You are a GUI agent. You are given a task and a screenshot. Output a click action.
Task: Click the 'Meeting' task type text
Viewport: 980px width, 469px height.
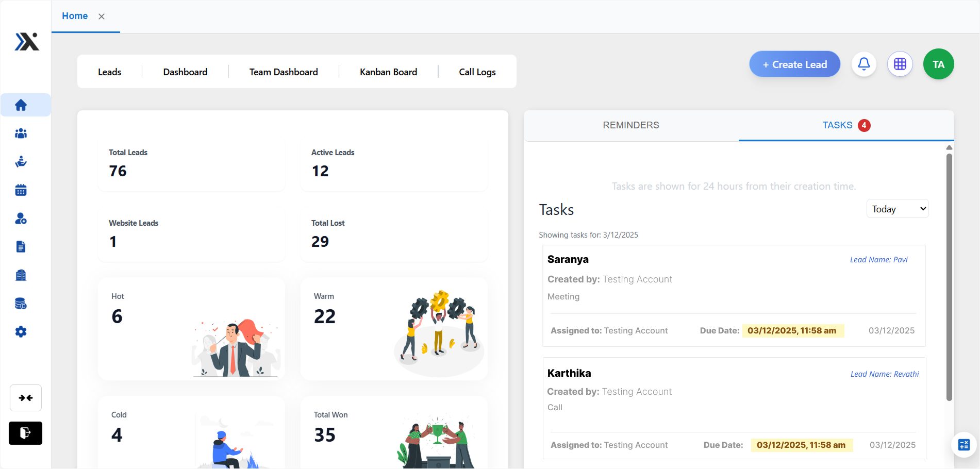pos(563,297)
